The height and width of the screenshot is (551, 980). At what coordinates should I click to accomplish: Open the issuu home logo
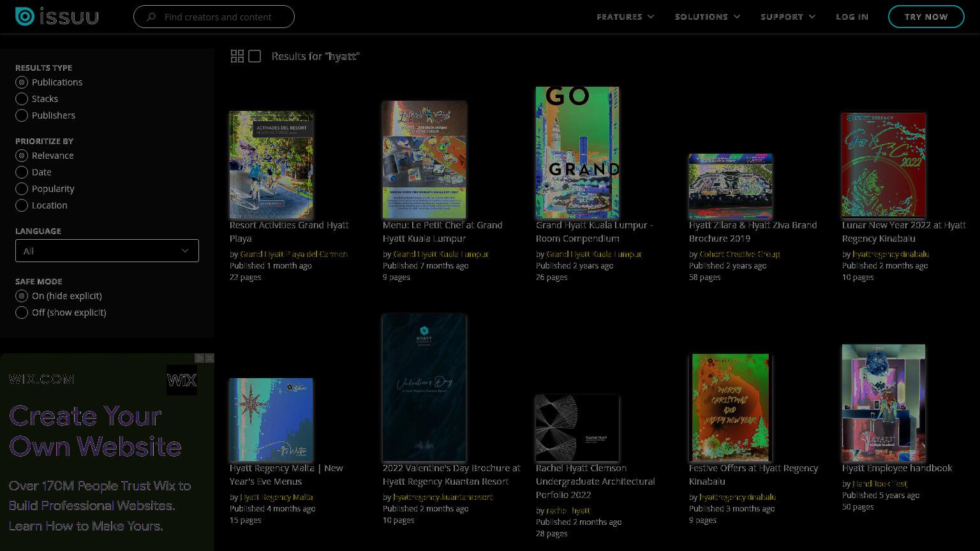[57, 17]
